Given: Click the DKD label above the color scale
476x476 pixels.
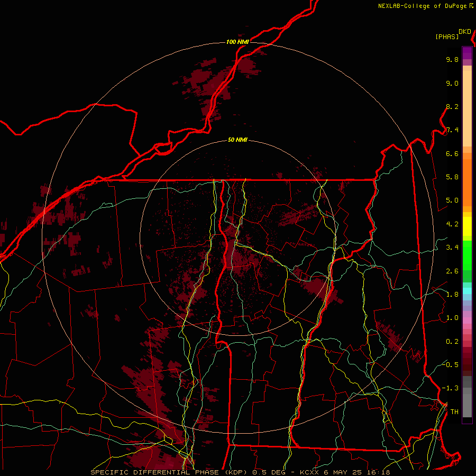Looking at the screenshot, I should click(464, 32).
